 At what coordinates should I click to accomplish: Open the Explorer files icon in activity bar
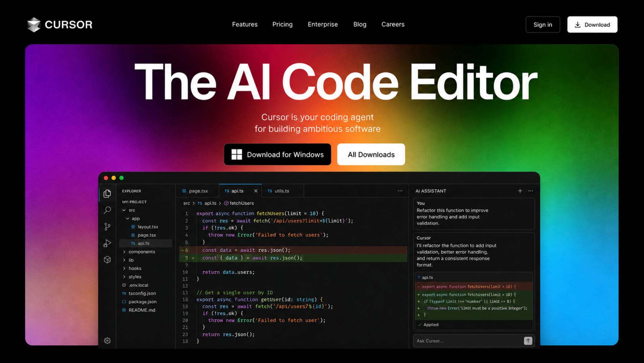107,194
